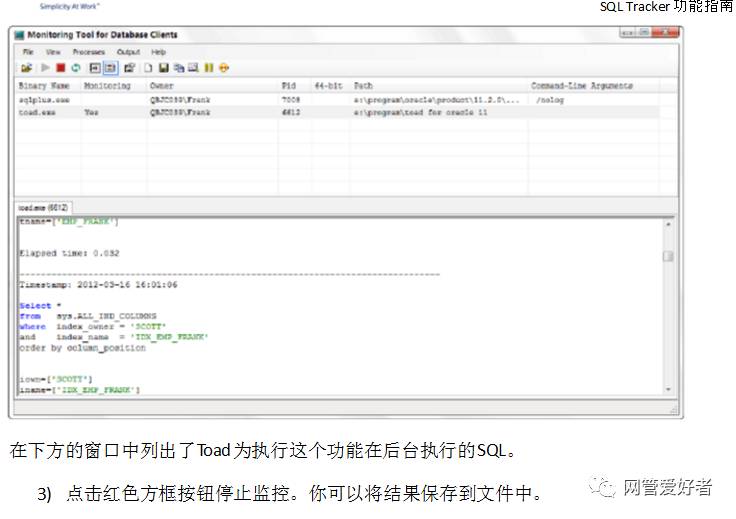This screenshot has width=736, height=519.
Task: Click the floppy disk Save output icon
Action: click(x=163, y=68)
